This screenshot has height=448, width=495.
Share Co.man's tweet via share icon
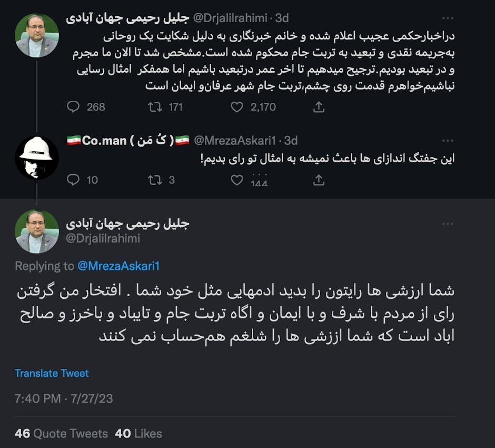pyautogui.click(x=319, y=180)
